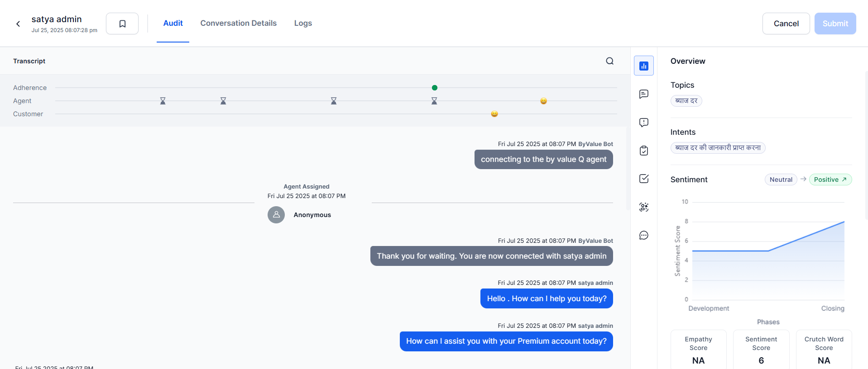Click the green Adherence timeline dot
The width and height of the screenshot is (868, 369).
pos(435,88)
